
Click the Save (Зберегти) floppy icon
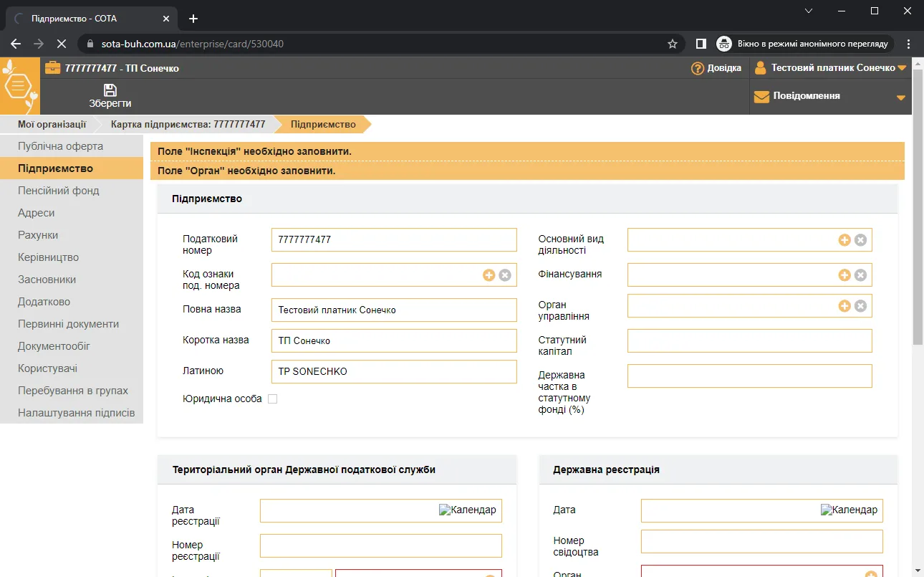point(110,90)
